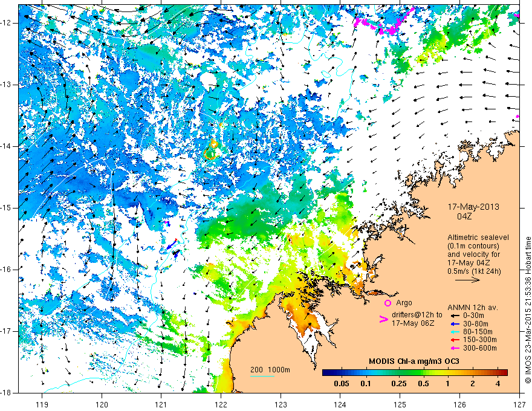Image resolution: width=532 pixels, height=411 pixels.
Task: Select the cyan 80-150m arrow legend marker
Action: pyautogui.click(x=455, y=332)
